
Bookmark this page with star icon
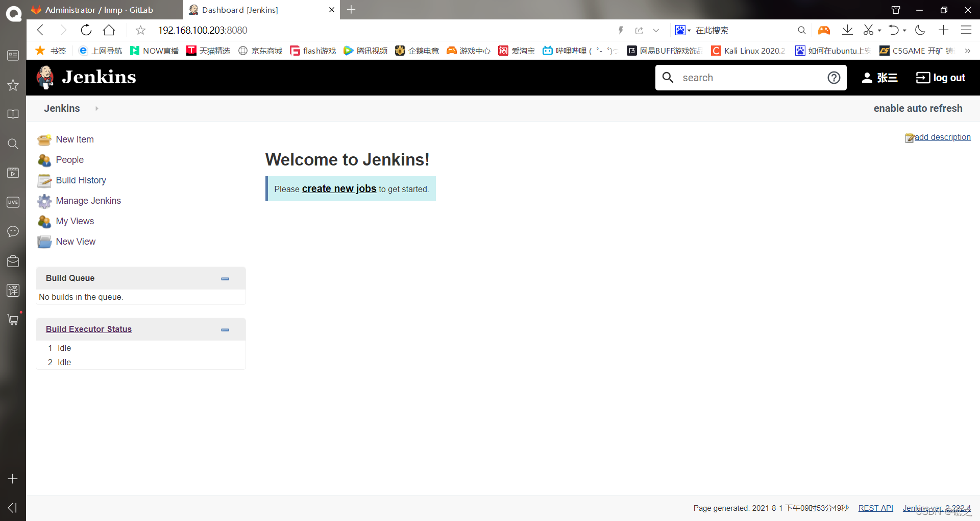tap(140, 30)
